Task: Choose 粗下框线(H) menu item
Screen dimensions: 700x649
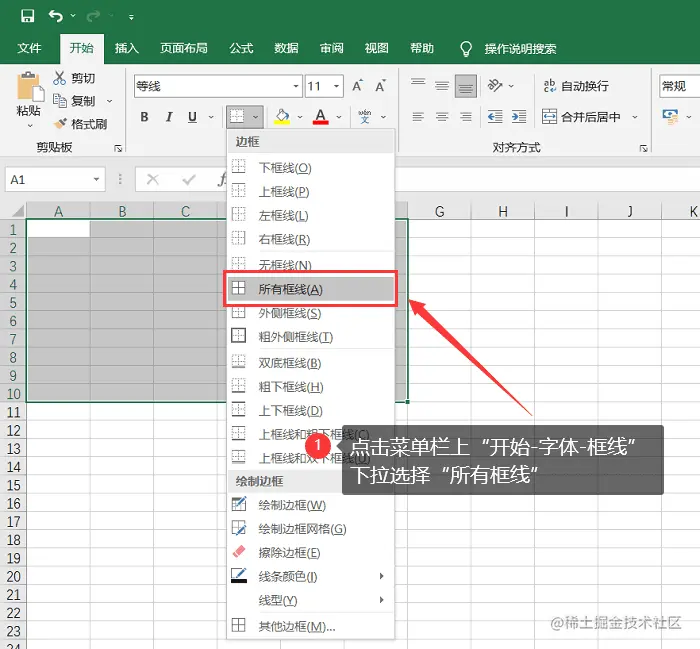Action: pyautogui.click(x=311, y=387)
